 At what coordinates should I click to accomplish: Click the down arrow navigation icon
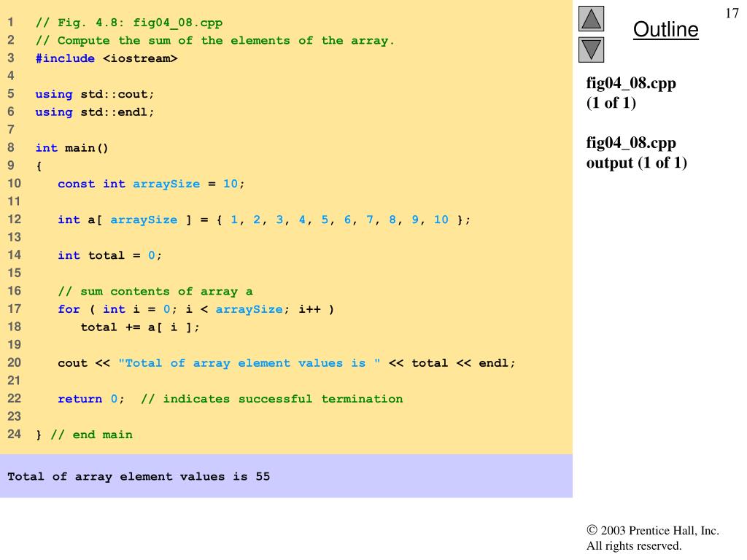tap(592, 50)
